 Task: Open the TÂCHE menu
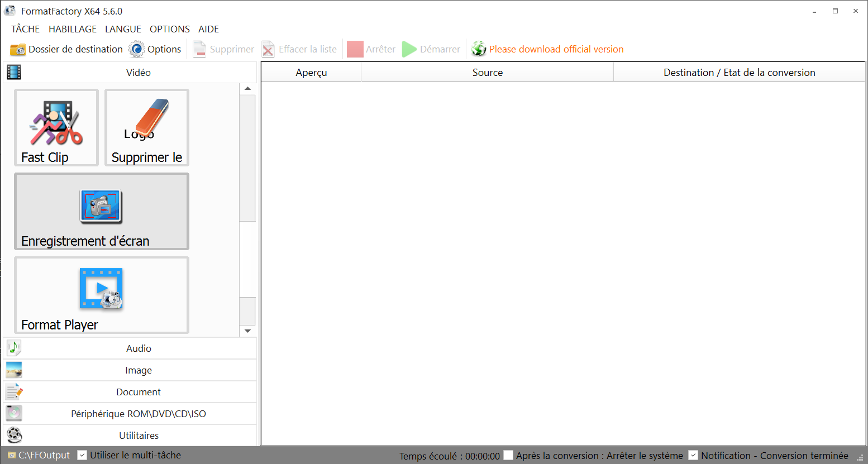coord(26,29)
